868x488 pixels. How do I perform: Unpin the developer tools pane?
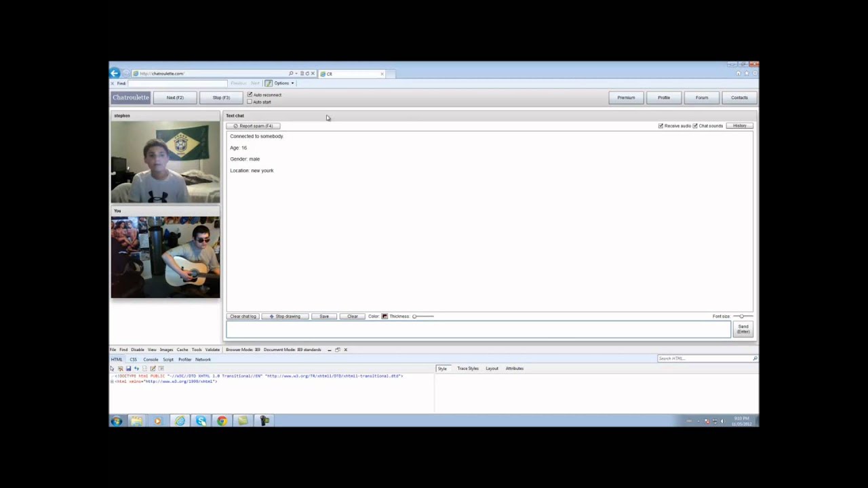point(337,350)
